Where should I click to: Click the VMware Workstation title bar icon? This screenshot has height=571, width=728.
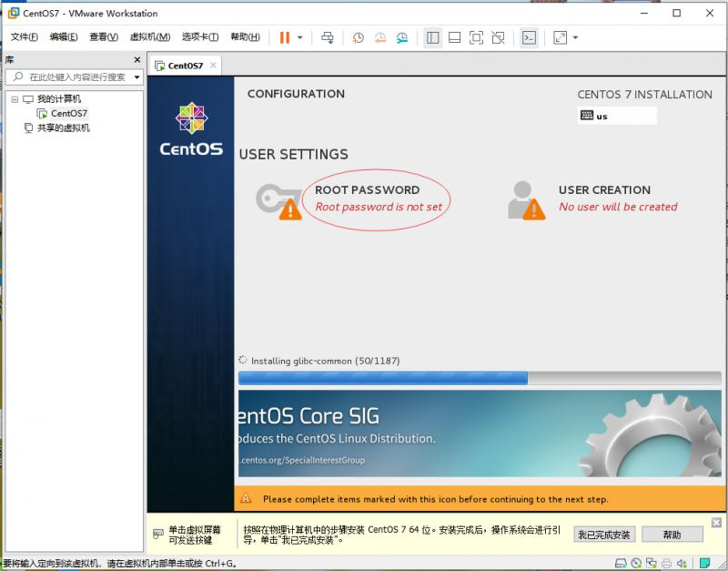(x=14, y=13)
